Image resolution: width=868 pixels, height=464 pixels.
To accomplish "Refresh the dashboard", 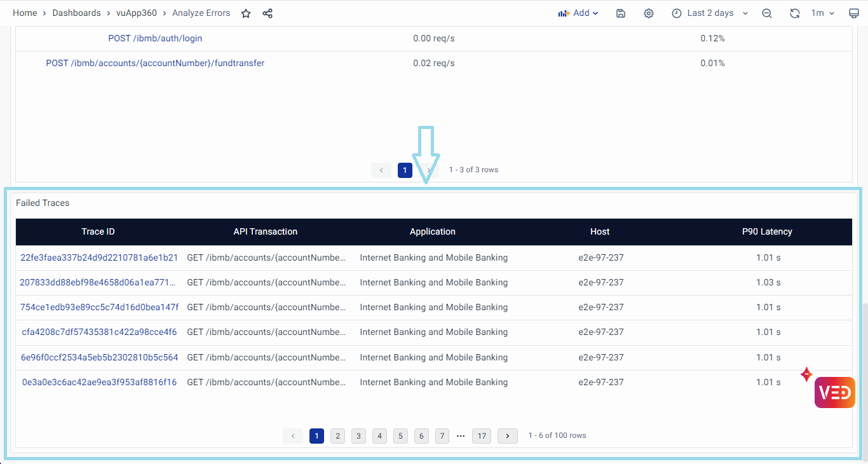I will 794,13.
